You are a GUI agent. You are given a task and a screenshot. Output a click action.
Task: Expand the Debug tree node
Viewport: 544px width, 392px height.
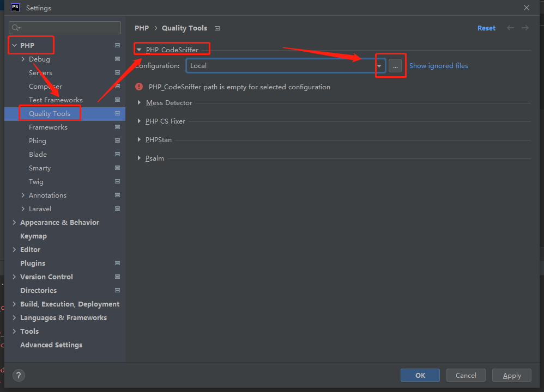[23, 59]
